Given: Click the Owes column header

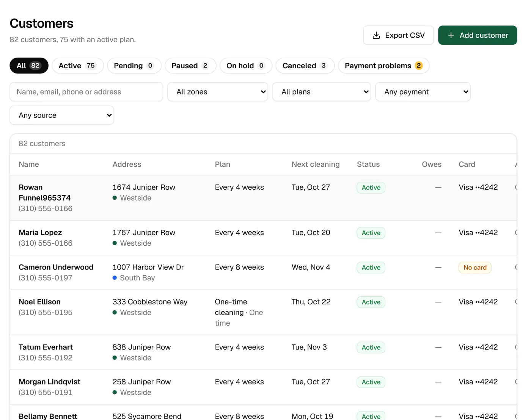Looking at the screenshot, I should coord(432,164).
